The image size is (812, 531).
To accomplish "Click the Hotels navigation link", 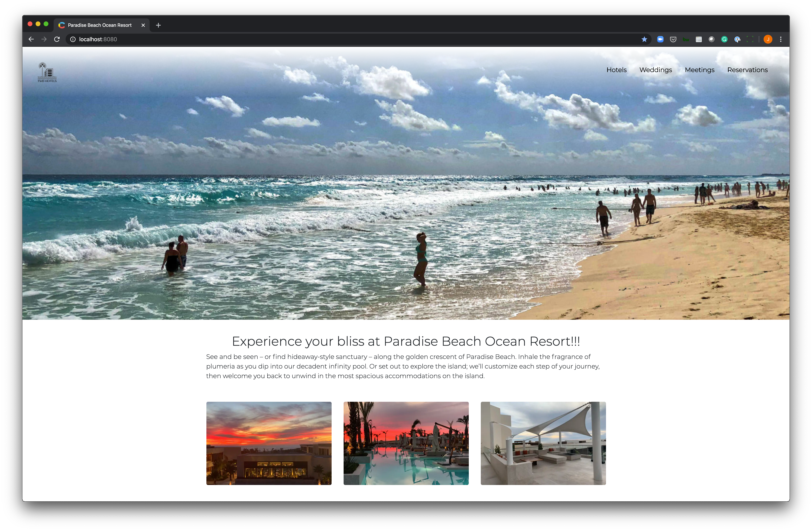I will click(x=616, y=70).
